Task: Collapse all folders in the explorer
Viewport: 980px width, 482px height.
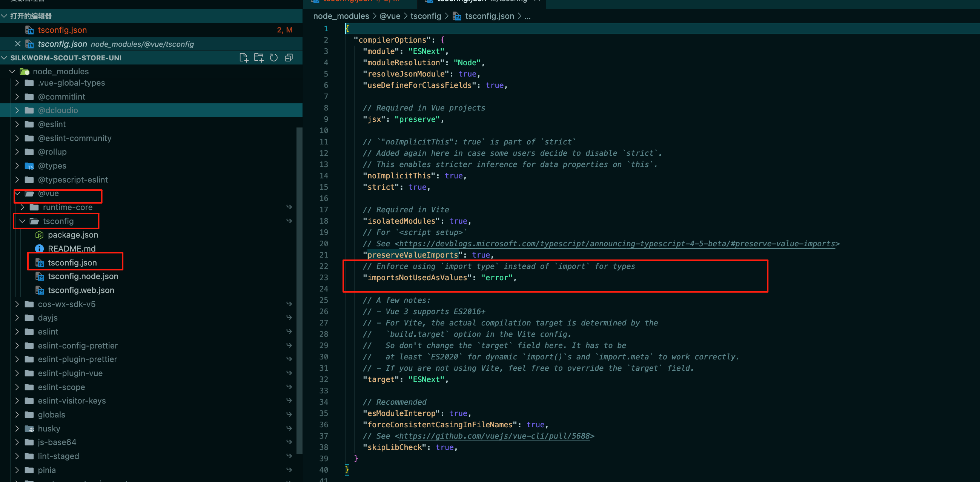Action: pyautogui.click(x=288, y=57)
